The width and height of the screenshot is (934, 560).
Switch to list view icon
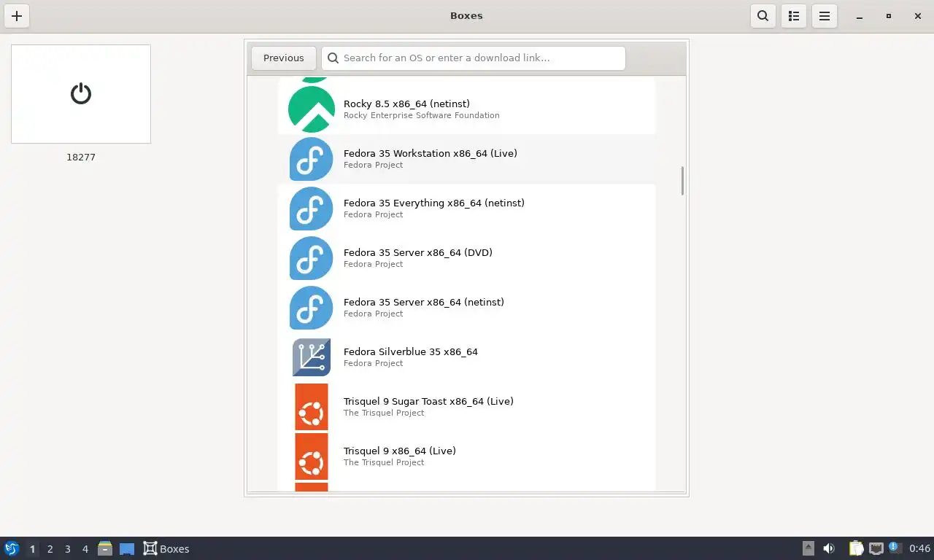pos(794,16)
